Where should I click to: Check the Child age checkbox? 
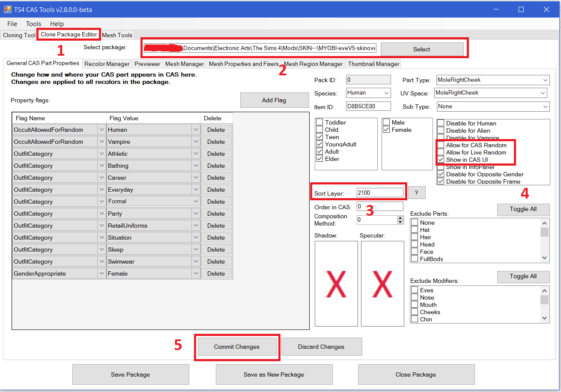(x=319, y=130)
